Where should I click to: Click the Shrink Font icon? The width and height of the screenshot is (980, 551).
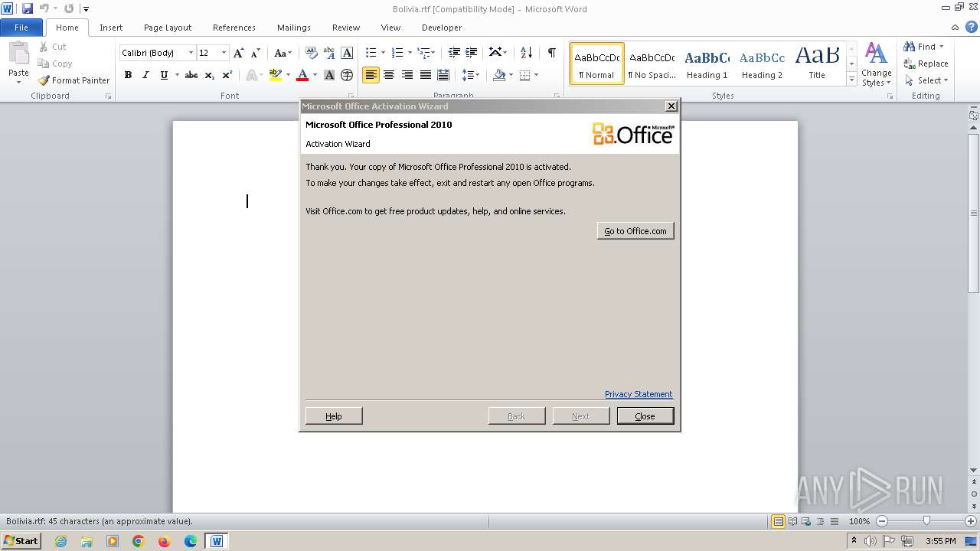(256, 53)
